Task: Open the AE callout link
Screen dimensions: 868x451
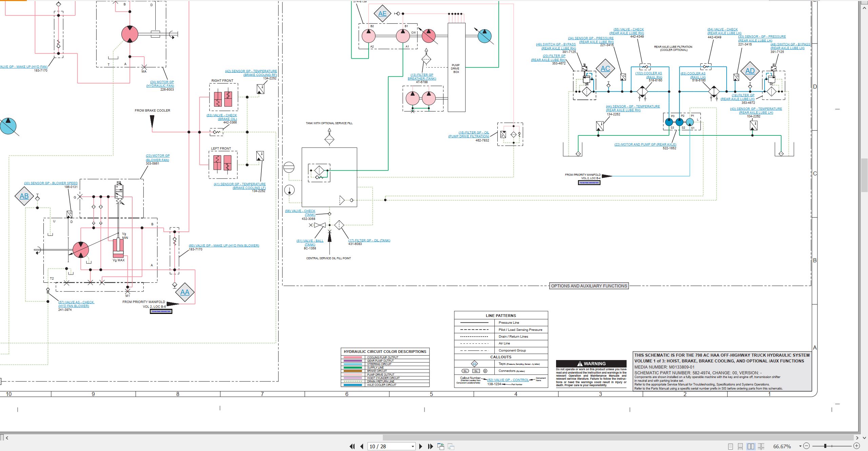Action: coord(382,14)
